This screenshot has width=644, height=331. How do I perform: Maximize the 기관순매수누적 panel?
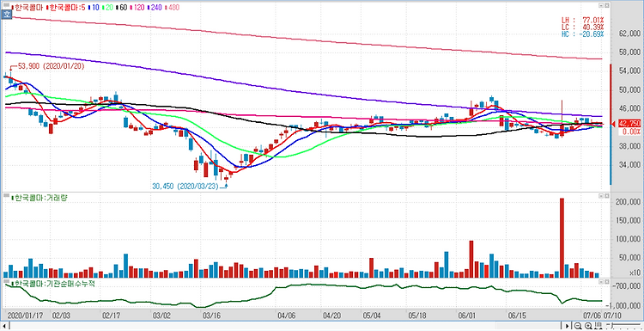point(606,281)
